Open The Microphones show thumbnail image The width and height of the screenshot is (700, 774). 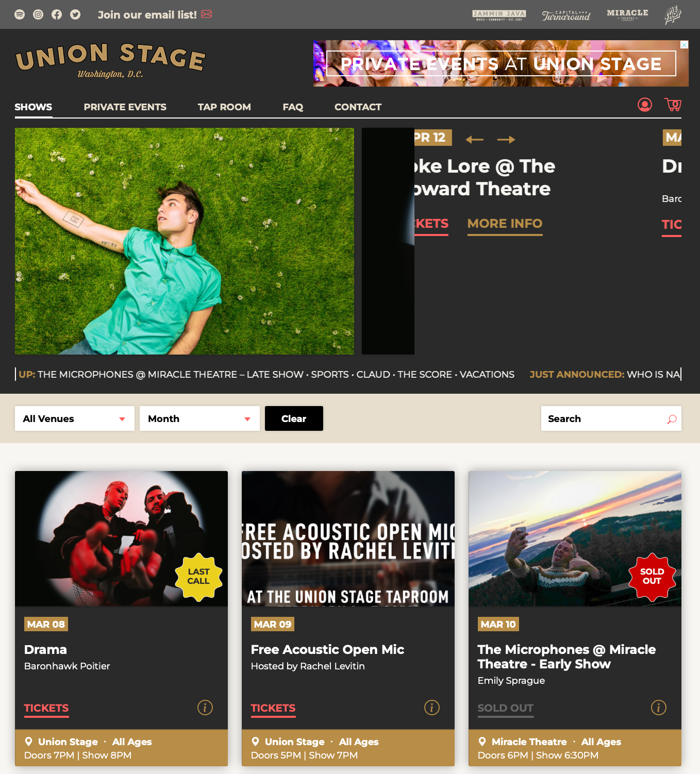coord(575,539)
